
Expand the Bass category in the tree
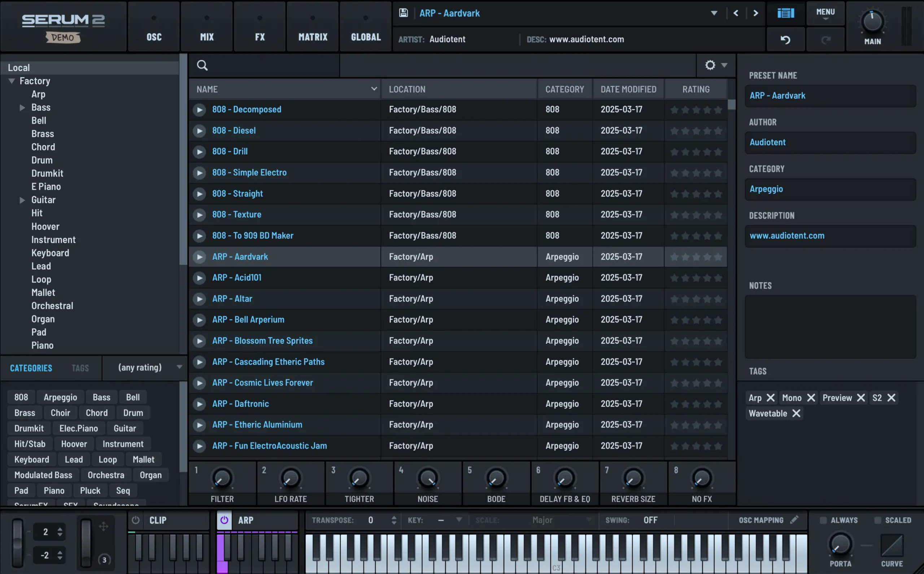pos(22,107)
